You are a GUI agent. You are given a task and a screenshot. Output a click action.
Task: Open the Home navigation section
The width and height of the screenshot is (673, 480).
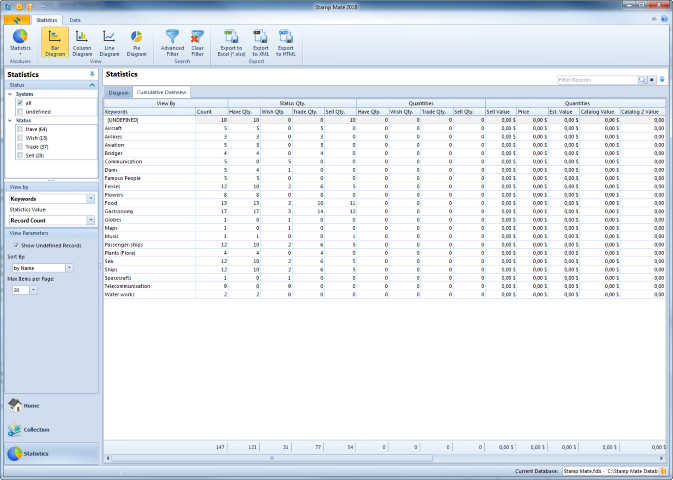30,405
